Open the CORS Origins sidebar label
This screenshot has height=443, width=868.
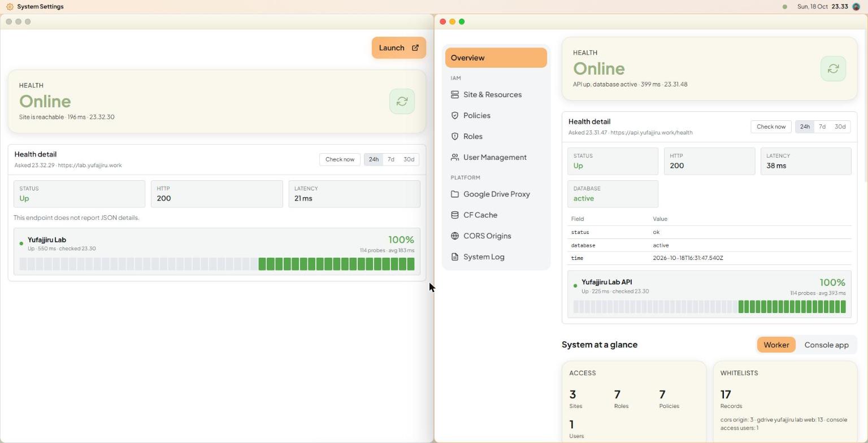[x=487, y=236]
